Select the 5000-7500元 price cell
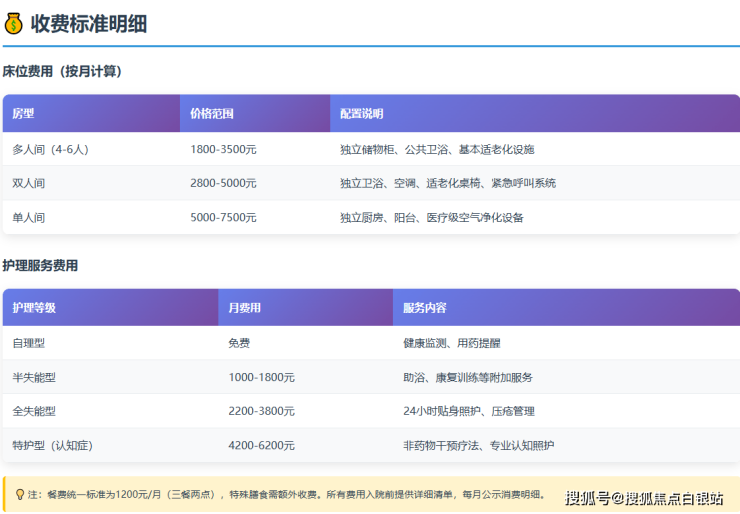Viewport: 740px width, 514px height. (223, 218)
